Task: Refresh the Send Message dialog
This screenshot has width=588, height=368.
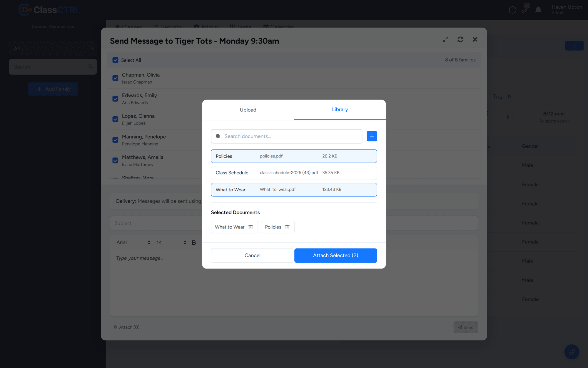Action: (x=460, y=39)
